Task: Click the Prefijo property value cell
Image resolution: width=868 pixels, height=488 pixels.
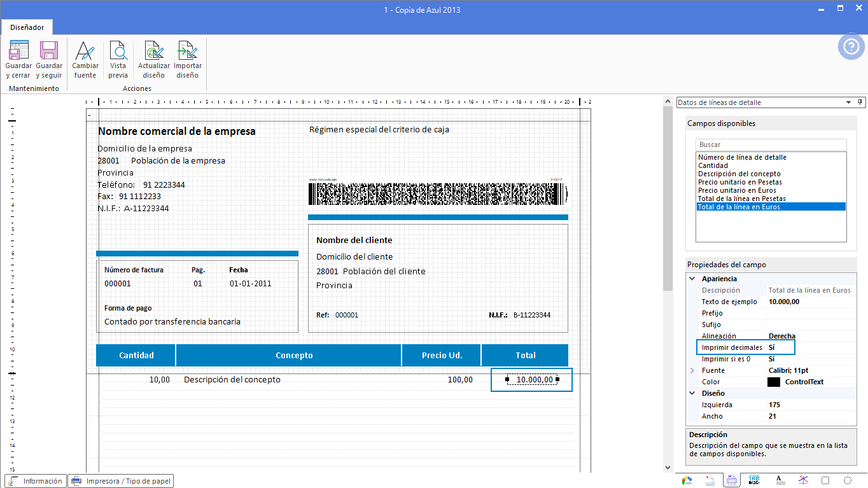Action: (811, 313)
